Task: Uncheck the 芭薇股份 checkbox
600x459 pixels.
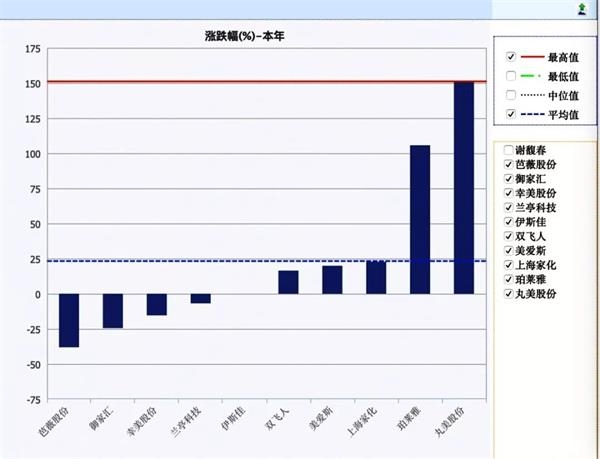Action: (x=509, y=164)
